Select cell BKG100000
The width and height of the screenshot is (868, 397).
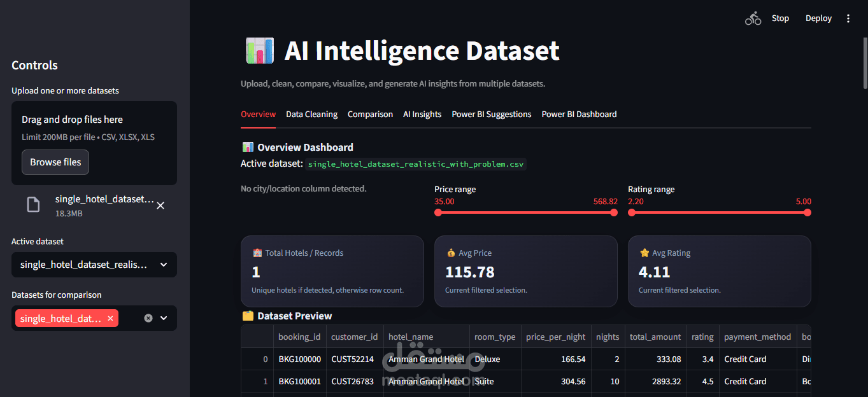point(299,359)
